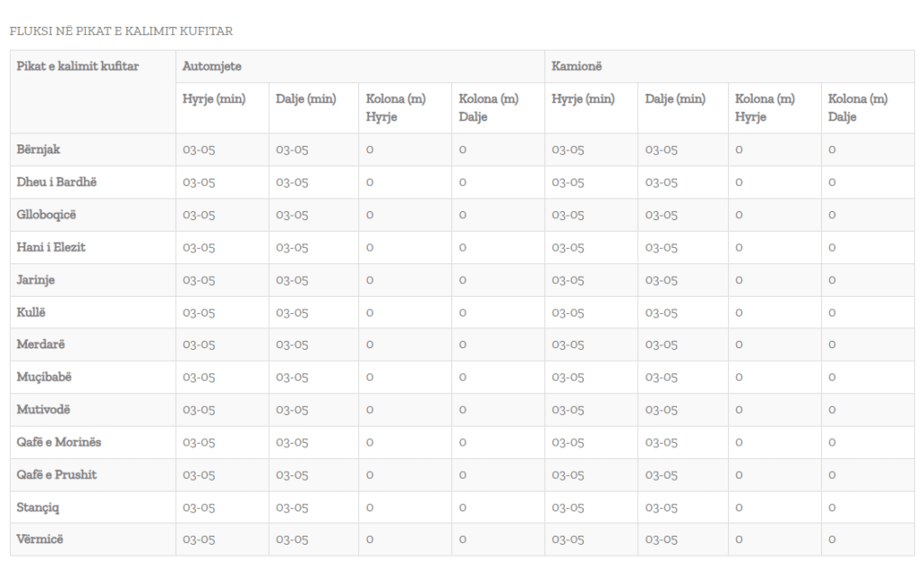924x561 pixels.
Task: Select 'Hyrje (min)' header under Automjete
Action: click(x=214, y=99)
